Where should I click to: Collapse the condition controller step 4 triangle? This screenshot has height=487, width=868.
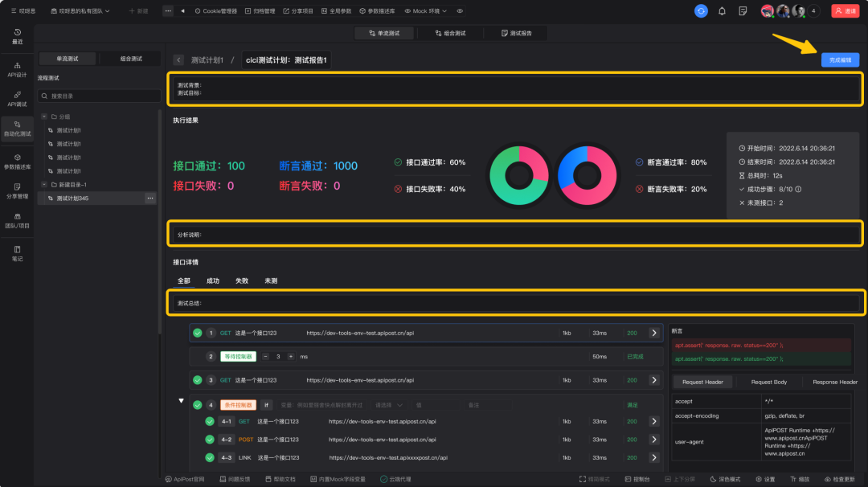(x=181, y=401)
